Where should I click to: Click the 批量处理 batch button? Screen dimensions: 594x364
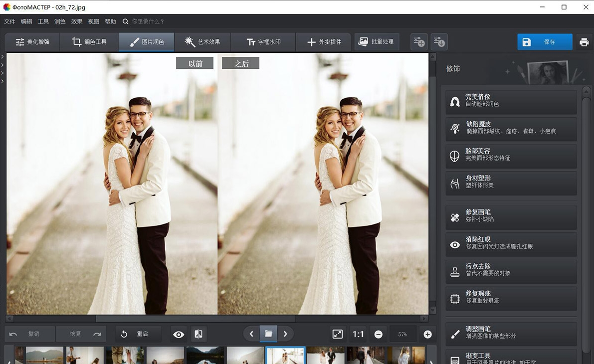377,42
